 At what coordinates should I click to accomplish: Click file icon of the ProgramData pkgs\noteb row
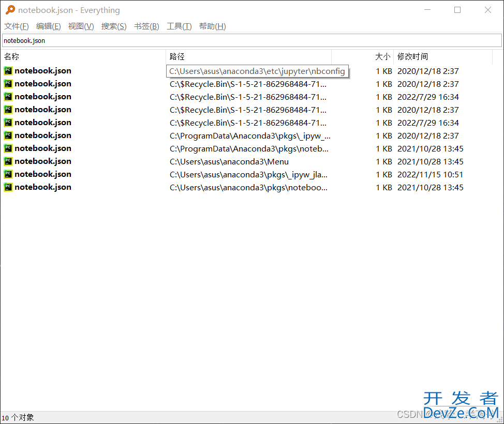pyautogui.click(x=8, y=148)
